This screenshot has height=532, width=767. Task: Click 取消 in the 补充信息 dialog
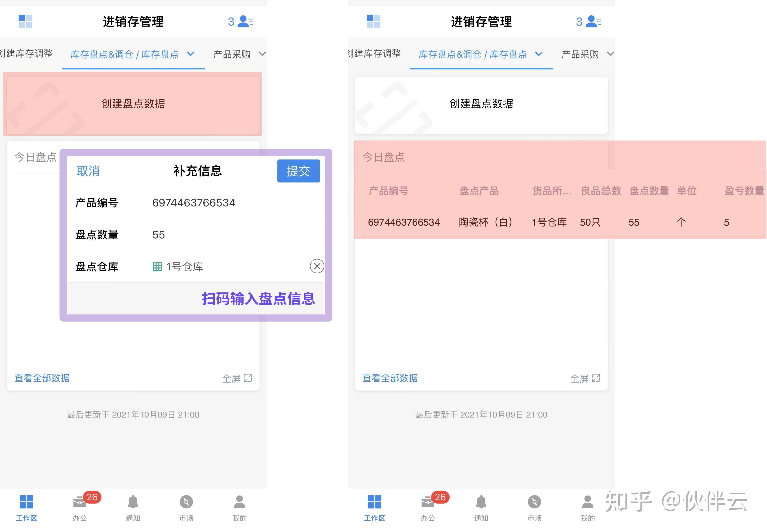88,171
